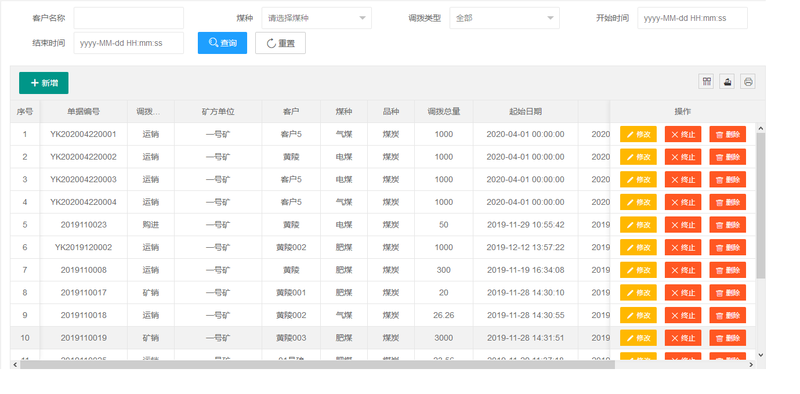Click 删除 for row 2019110019
This screenshot has height=394, width=800.
coord(728,337)
